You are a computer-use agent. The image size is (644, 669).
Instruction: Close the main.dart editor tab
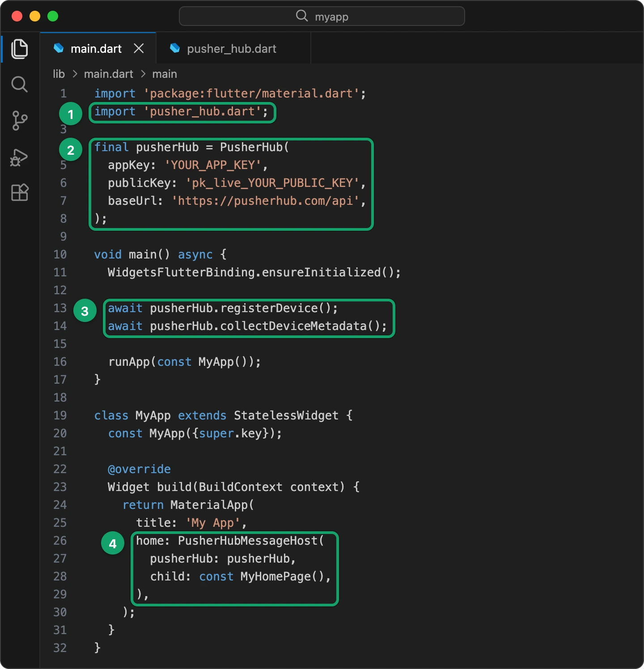pos(139,48)
